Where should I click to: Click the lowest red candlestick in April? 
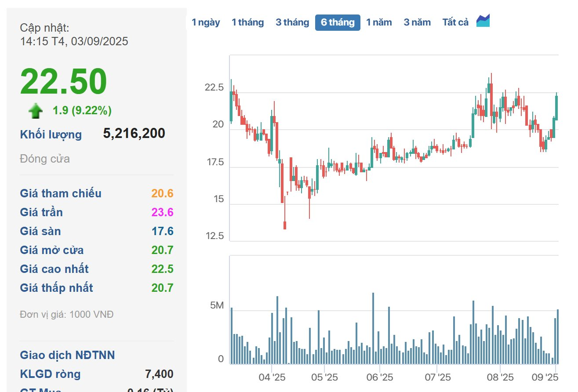coord(285,225)
